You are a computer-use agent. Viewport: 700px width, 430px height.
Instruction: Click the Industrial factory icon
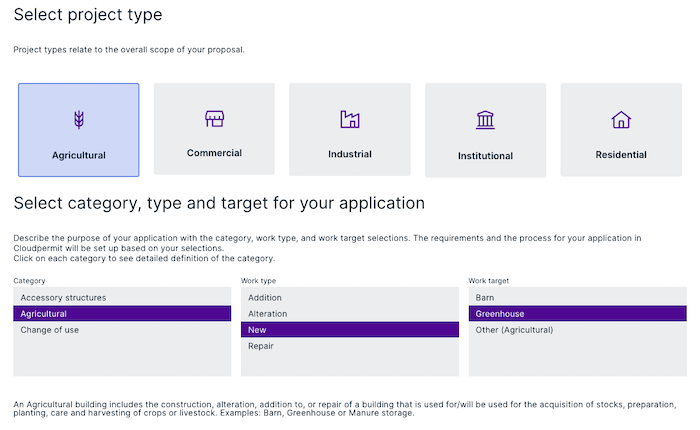click(x=350, y=120)
